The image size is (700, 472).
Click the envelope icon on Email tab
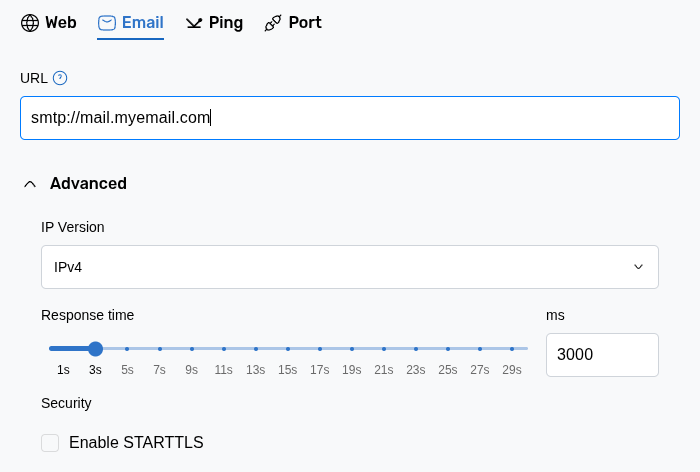click(x=107, y=23)
